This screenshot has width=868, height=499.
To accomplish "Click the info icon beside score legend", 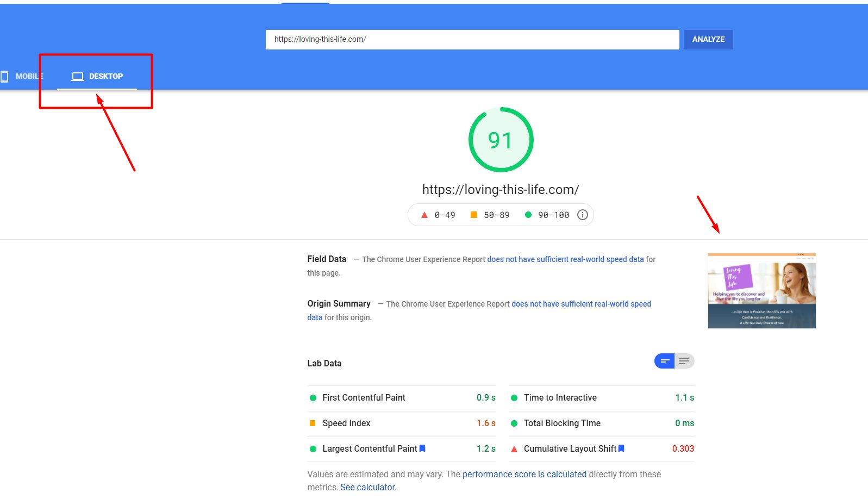I will pos(582,215).
